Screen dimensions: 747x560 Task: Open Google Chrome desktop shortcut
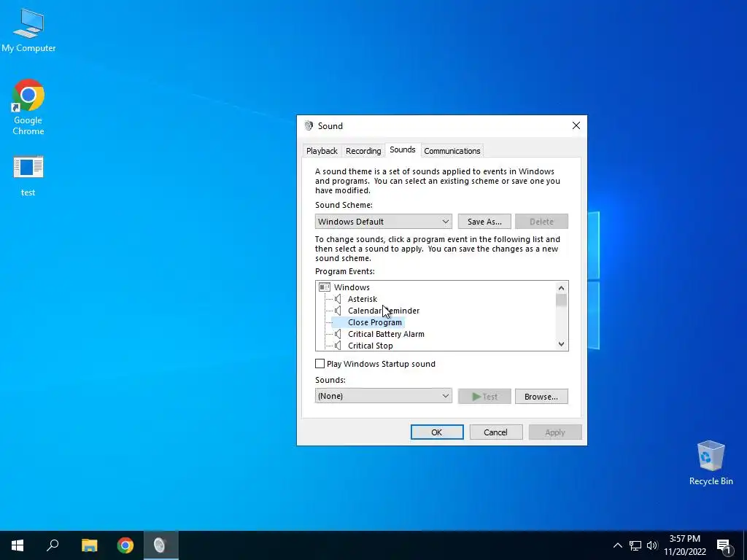(x=28, y=108)
